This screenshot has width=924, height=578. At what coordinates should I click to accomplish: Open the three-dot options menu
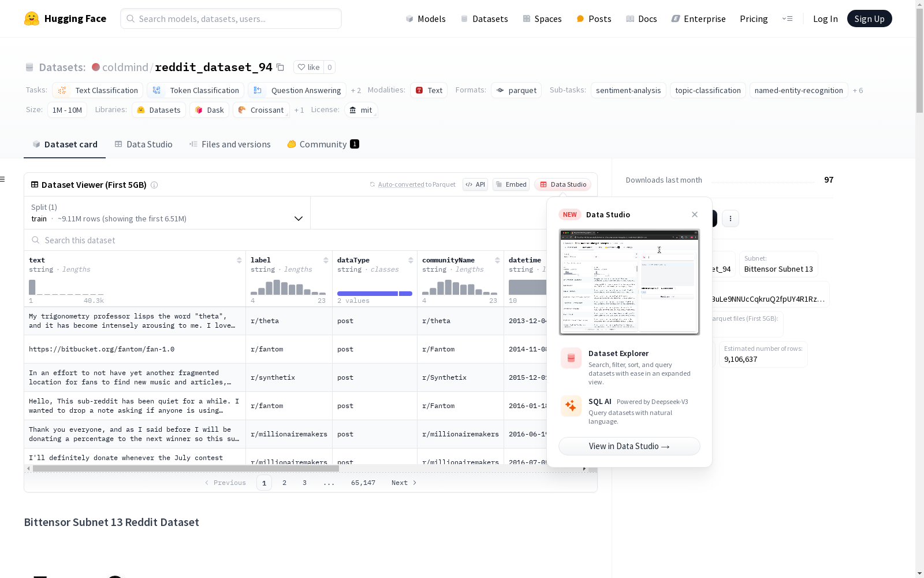coord(731,218)
